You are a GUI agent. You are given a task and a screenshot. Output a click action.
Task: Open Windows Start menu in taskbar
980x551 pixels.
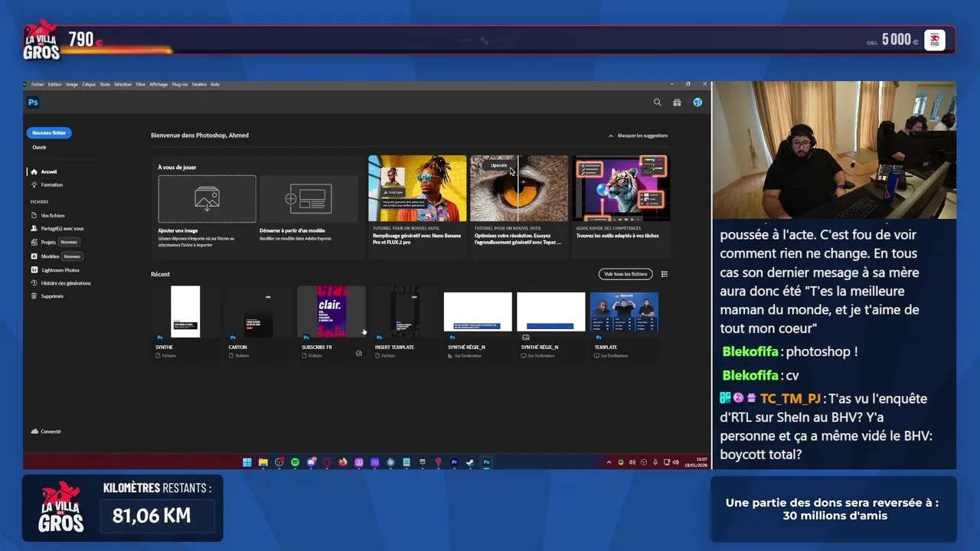247,462
